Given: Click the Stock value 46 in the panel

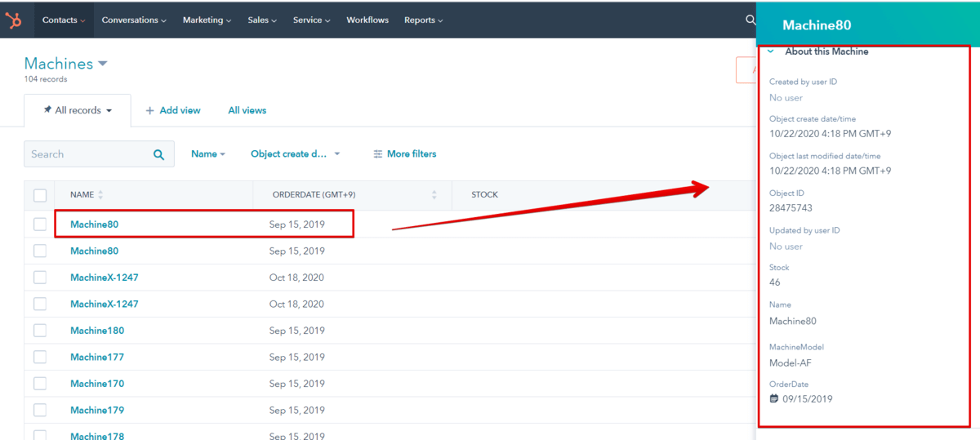Looking at the screenshot, I should [x=775, y=282].
